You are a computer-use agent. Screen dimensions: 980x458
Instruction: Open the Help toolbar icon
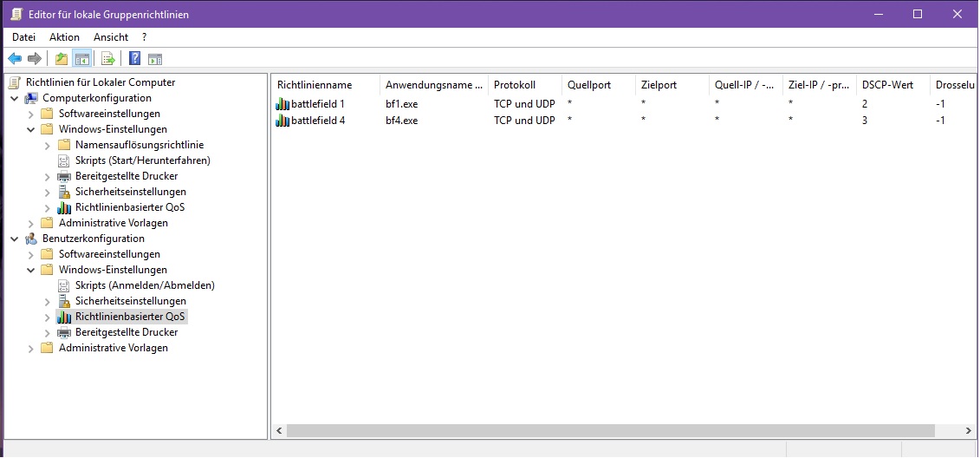coord(134,59)
